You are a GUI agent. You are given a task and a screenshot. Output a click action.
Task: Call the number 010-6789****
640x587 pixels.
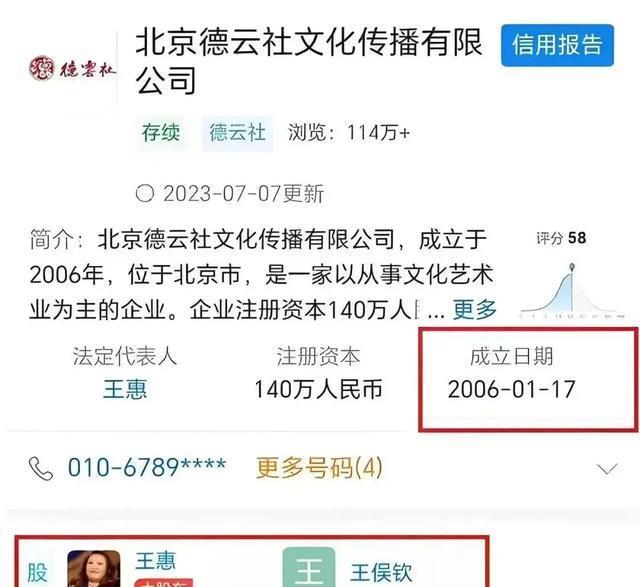147,467
